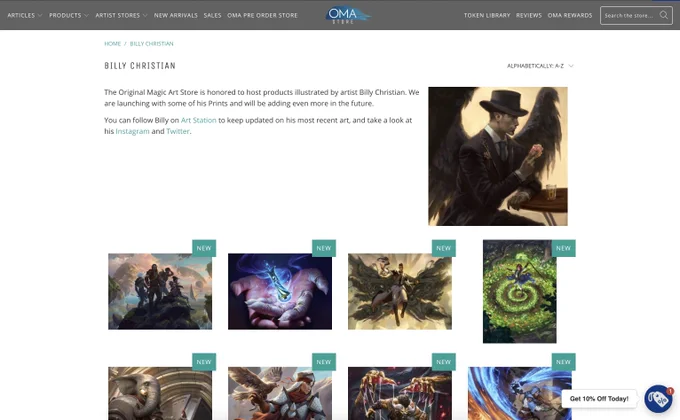Open OMA Rewards

[x=570, y=15]
